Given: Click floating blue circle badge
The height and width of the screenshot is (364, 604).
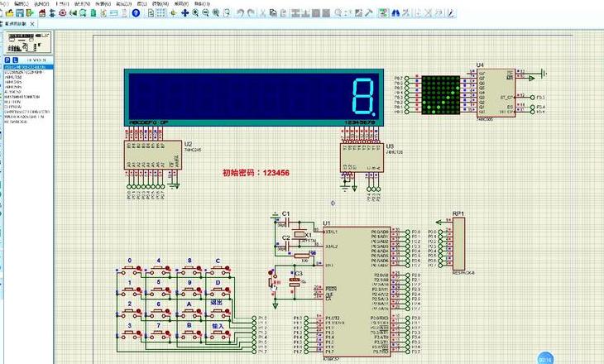Looking at the screenshot, I should [545, 359].
